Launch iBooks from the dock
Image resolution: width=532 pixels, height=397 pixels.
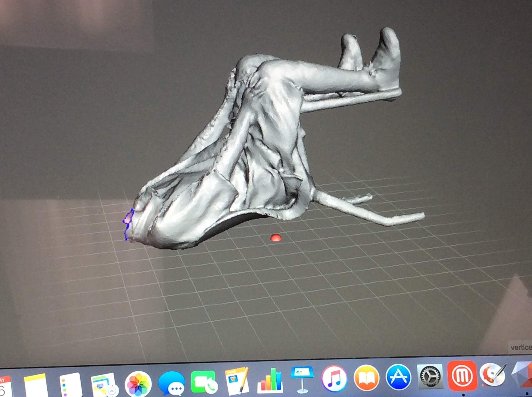click(366, 378)
